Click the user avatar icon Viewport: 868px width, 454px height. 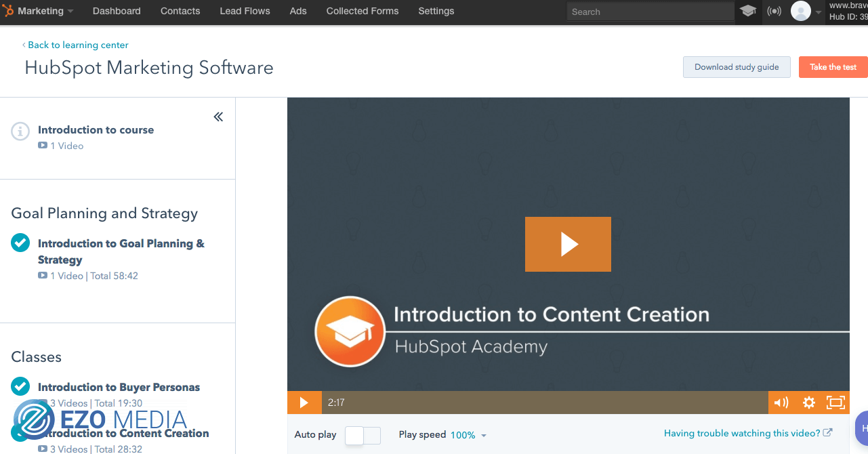[801, 11]
